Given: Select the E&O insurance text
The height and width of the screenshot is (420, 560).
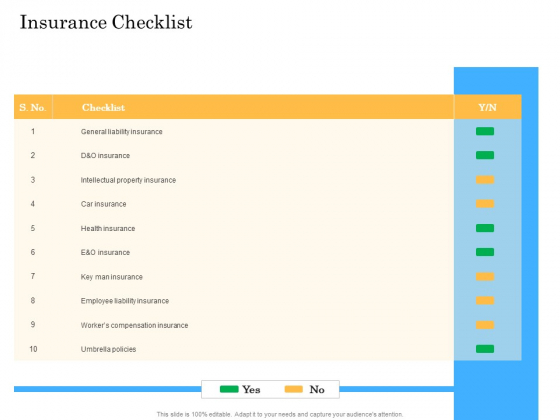Looking at the screenshot, I should pos(105,252).
